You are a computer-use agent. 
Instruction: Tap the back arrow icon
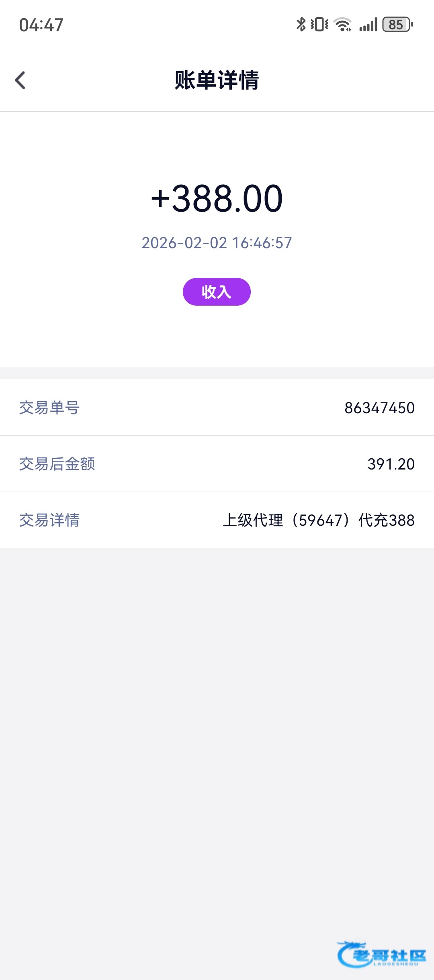(x=20, y=80)
